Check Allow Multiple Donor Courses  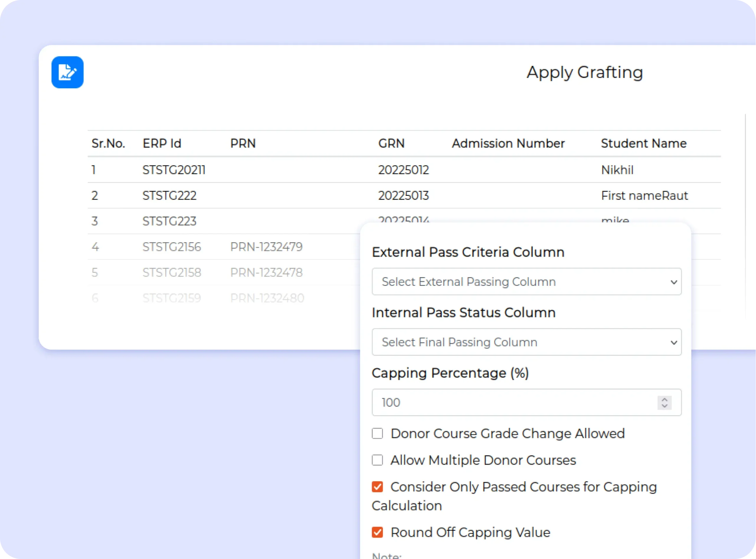(x=377, y=460)
